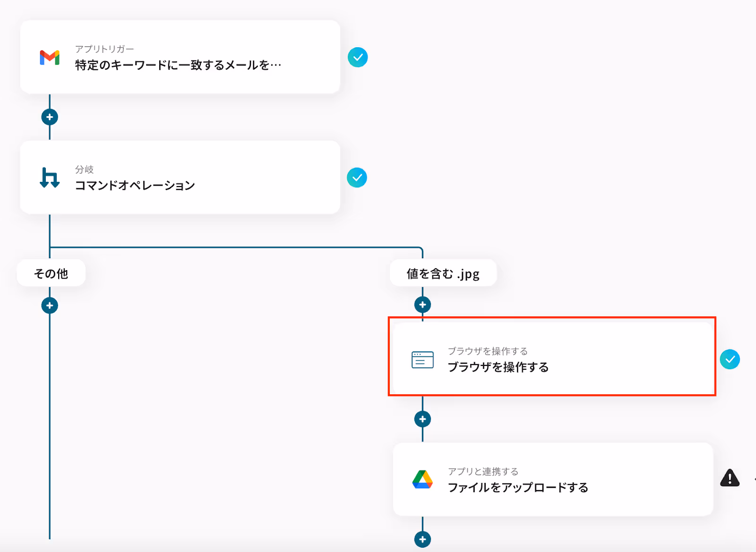Open the ファイルをアップロードする step
The height and width of the screenshot is (552, 756).
point(553,479)
